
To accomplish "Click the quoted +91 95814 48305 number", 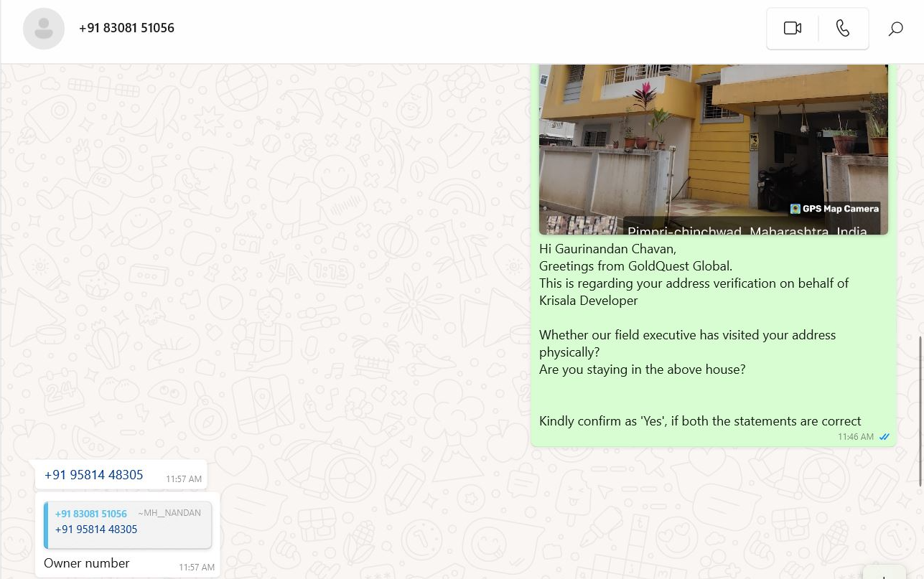I will click(96, 529).
